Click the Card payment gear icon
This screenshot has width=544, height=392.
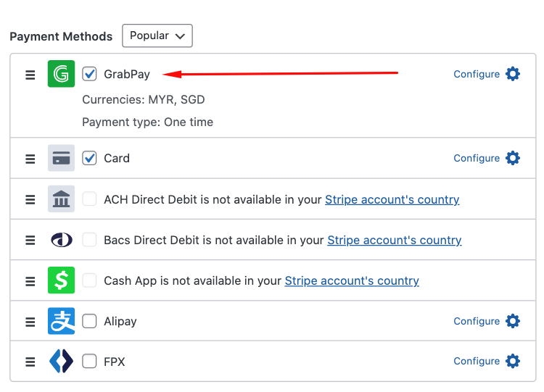tap(513, 158)
